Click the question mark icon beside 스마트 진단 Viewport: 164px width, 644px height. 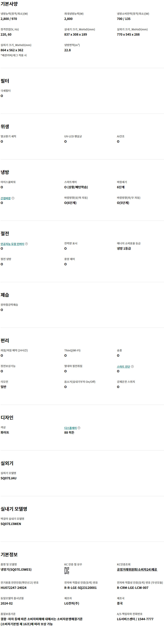click(132, 367)
